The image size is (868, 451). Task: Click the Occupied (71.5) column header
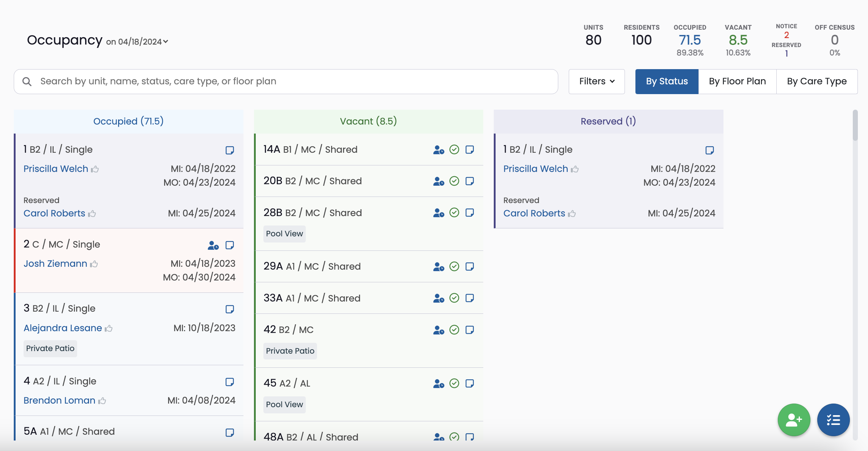coord(129,121)
